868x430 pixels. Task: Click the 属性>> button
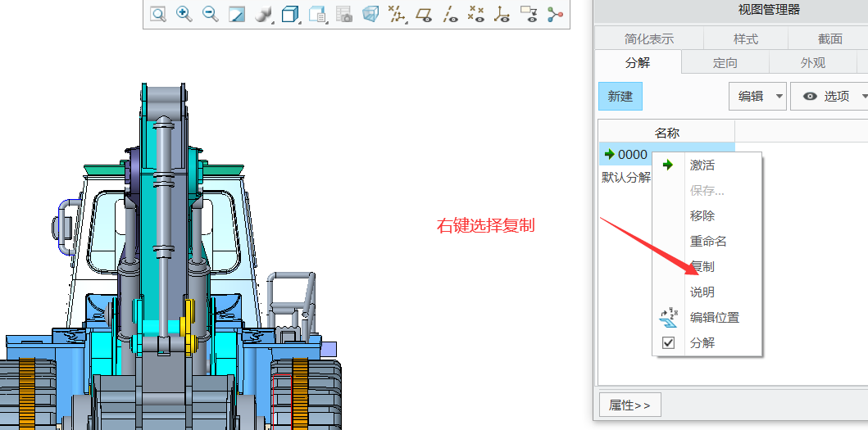[x=630, y=405]
